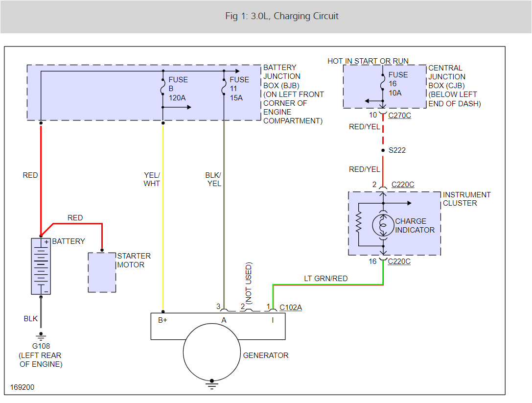Screen dimensions: 532x403
Task: Click the Fig 1 Charging Circuit title bar
Action: [266, 16]
